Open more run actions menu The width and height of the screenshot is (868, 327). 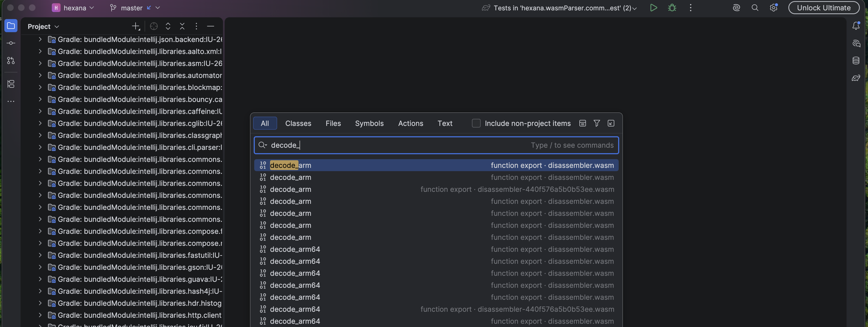[690, 8]
